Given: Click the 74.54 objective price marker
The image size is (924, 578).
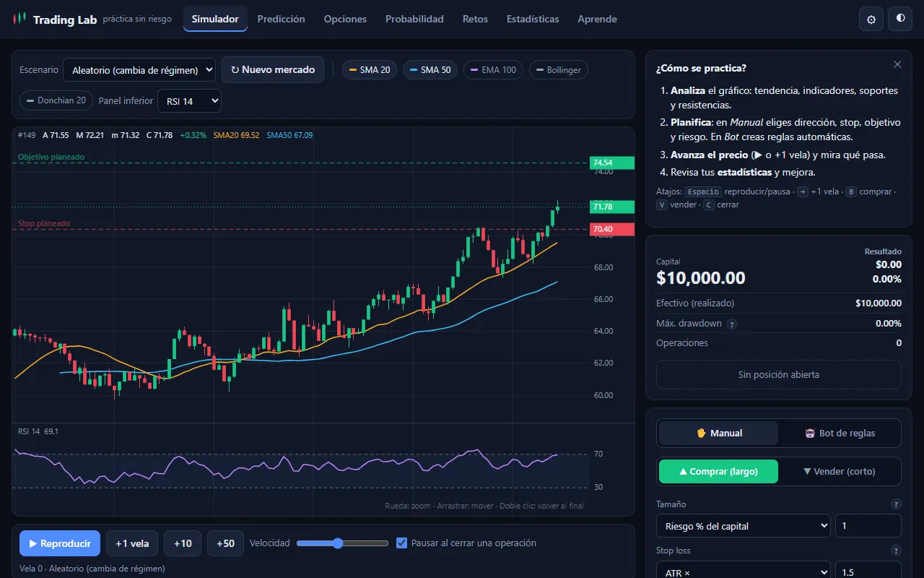Looking at the screenshot, I should (x=612, y=163).
